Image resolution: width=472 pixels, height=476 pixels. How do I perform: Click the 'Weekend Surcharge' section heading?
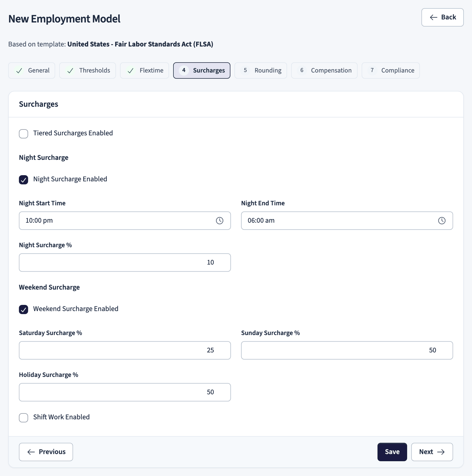click(49, 287)
